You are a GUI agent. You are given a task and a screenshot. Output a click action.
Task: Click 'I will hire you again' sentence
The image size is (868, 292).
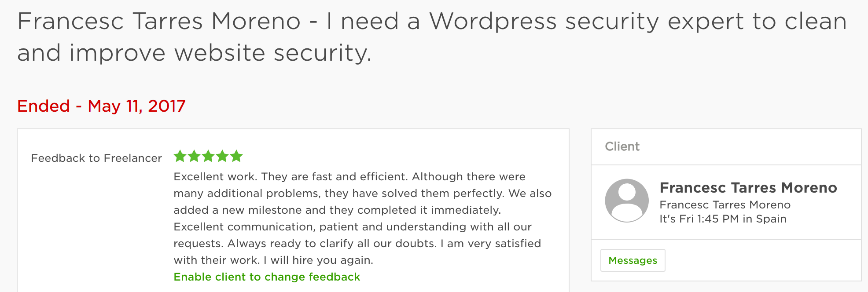coord(319,260)
